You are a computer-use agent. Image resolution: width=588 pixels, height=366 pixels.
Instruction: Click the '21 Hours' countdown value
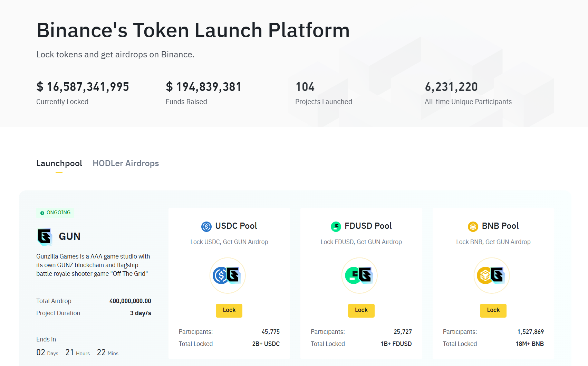77,353
